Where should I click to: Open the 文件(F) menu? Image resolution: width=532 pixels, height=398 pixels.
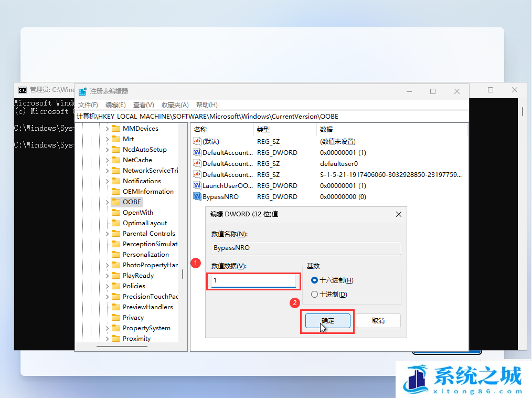point(88,105)
